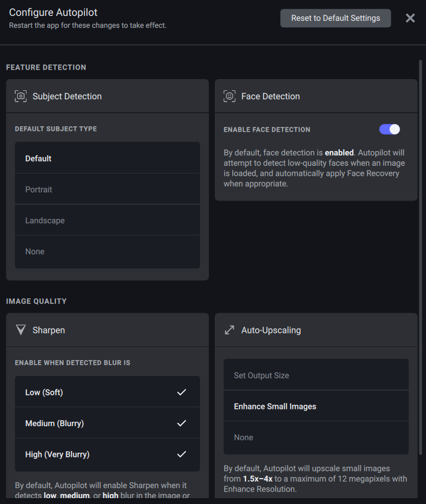Uncheck High (Very Blurry) blur option
Image resolution: width=426 pixels, height=504 pixels.
107,454
